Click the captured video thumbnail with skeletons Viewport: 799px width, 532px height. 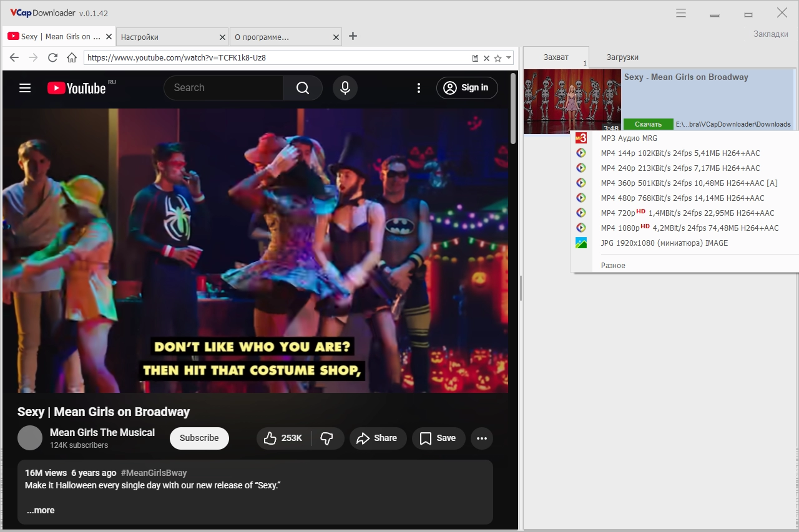[x=572, y=102]
